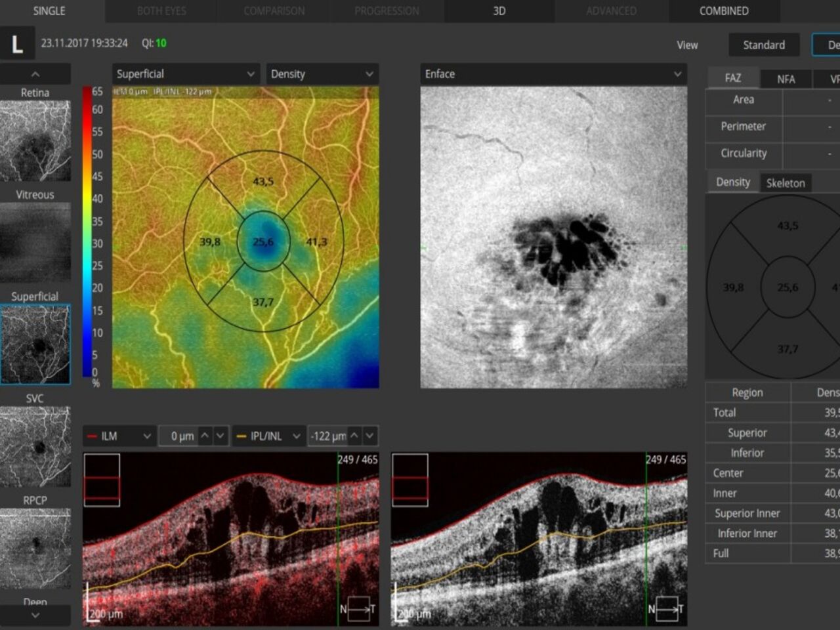Open the IPL/INL lower boundary dropdown
The width and height of the screenshot is (840, 630).
269,436
